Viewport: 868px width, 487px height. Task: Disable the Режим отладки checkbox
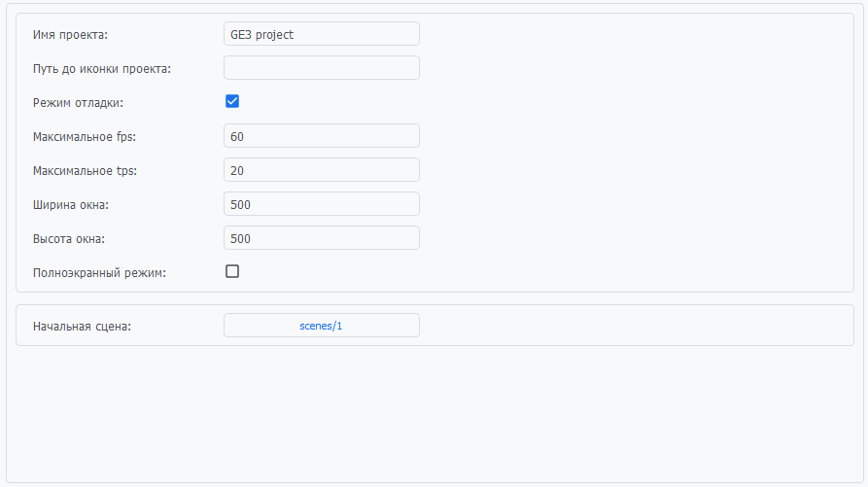click(232, 101)
